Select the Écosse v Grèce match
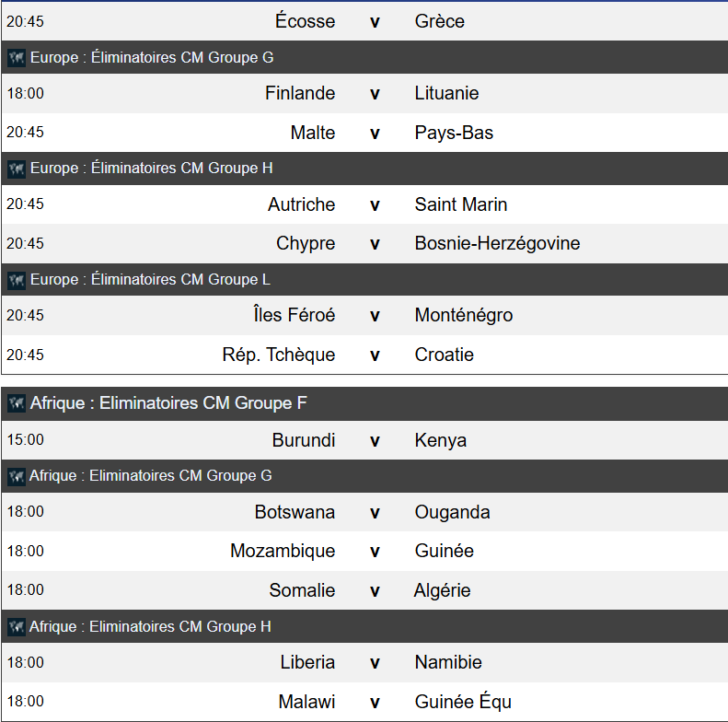 click(364, 21)
